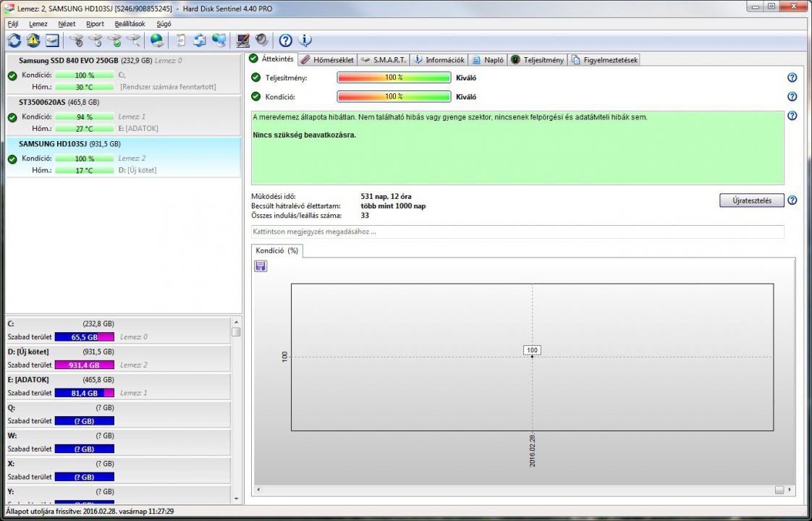Viewport: 812px width, 521px height.
Task: Click the 'több mint 1000 nap' lifetime value
Action: tap(393, 206)
